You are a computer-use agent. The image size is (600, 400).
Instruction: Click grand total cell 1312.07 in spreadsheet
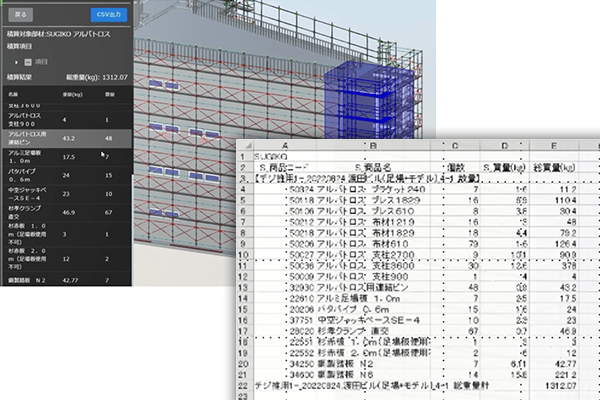[x=554, y=386]
